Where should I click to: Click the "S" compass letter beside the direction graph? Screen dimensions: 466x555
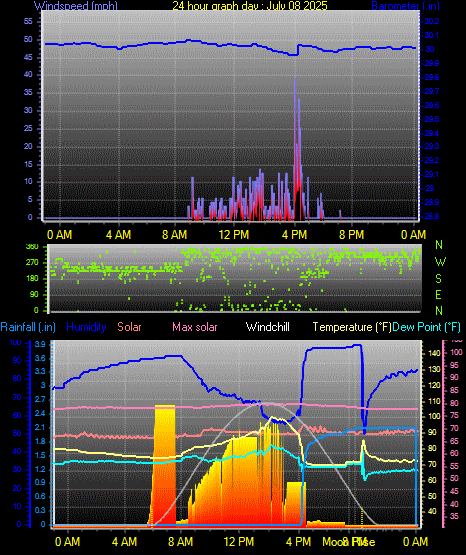438,279
